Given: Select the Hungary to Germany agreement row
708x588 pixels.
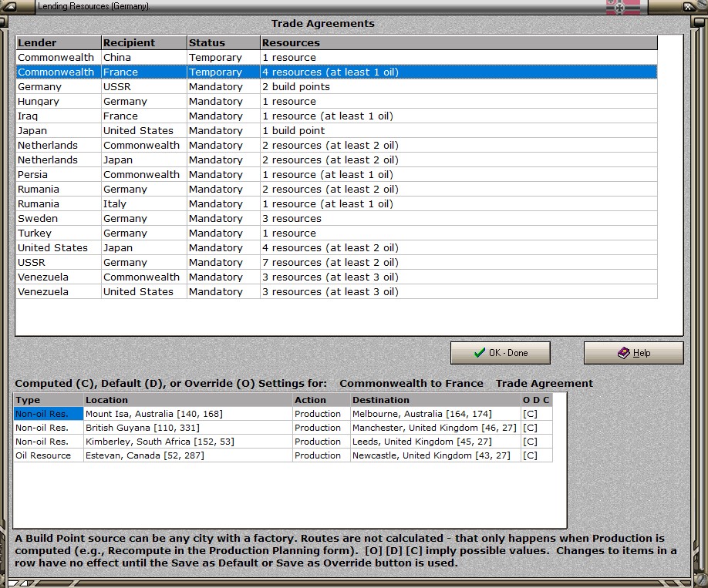Looking at the screenshot, I should pos(336,101).
